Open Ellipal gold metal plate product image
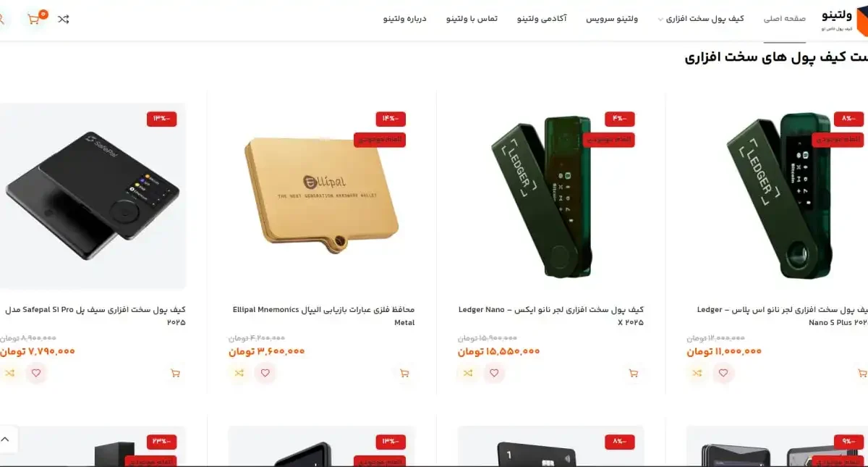 pos(322,194)
